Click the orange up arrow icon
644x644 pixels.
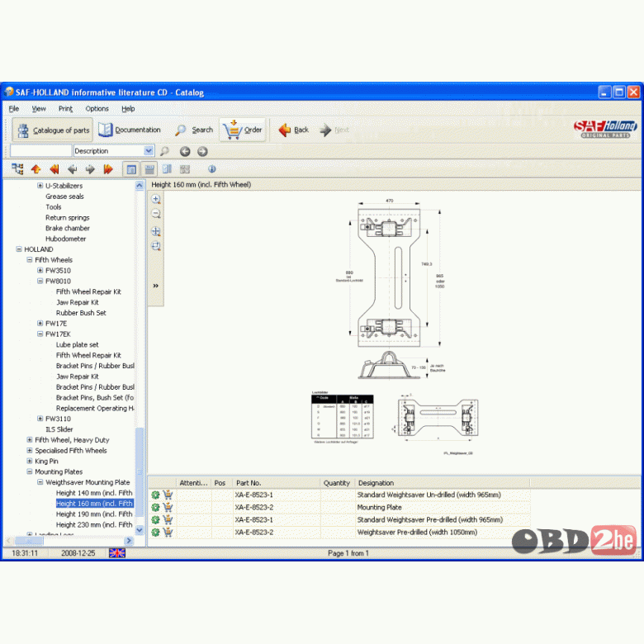point(36,168)
